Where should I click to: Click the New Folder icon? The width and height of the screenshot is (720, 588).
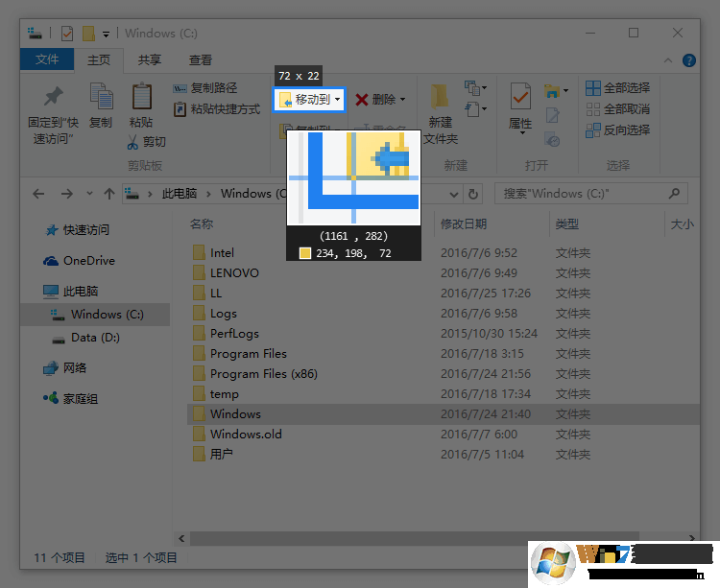pos(440,97)
